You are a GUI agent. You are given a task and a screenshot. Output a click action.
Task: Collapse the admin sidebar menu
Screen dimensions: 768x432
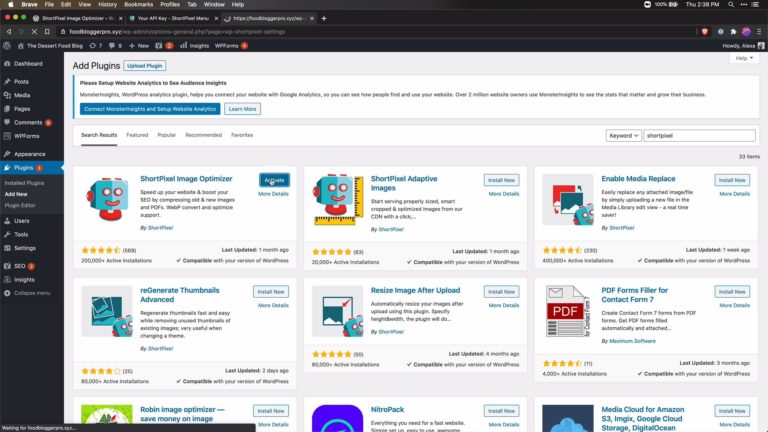click(x=32, y=293)
